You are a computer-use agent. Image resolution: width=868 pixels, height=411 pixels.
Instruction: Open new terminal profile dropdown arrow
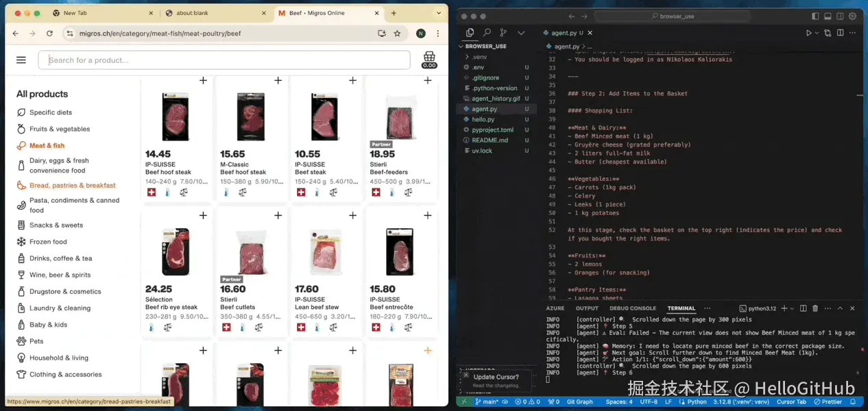(x=793, y=308)
